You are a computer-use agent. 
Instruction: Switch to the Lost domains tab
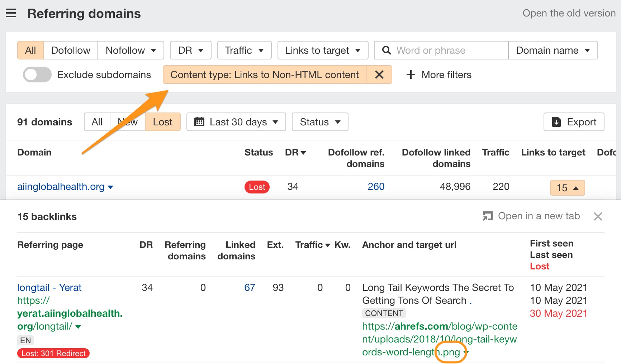coord(162,122)
